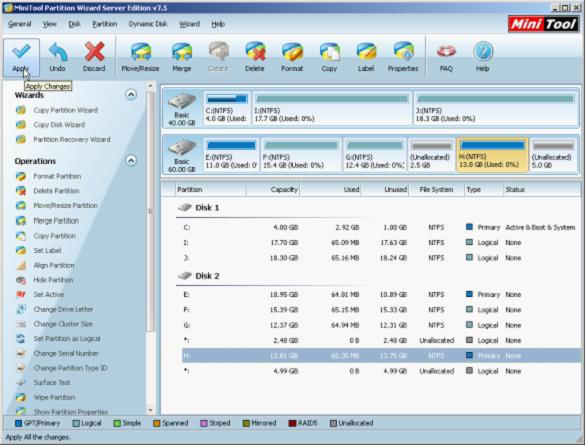
Task: Select E:(NTFS) block on 60 GB disk
Action: pos(231,155)
